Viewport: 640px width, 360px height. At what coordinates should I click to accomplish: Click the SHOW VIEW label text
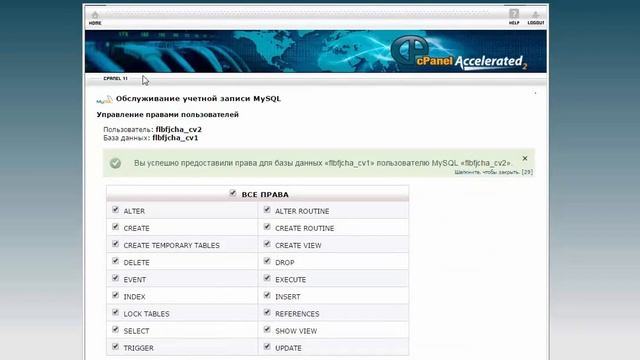point(296,331)
